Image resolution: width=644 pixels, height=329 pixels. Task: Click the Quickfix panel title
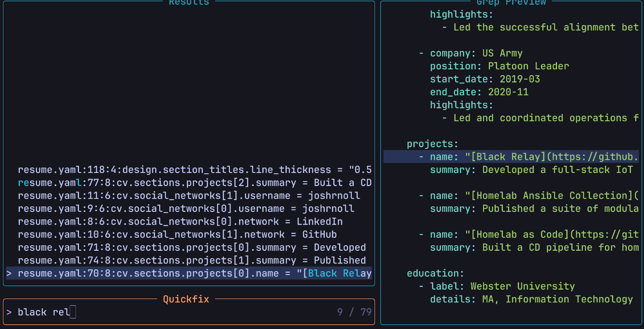(186, 299)
